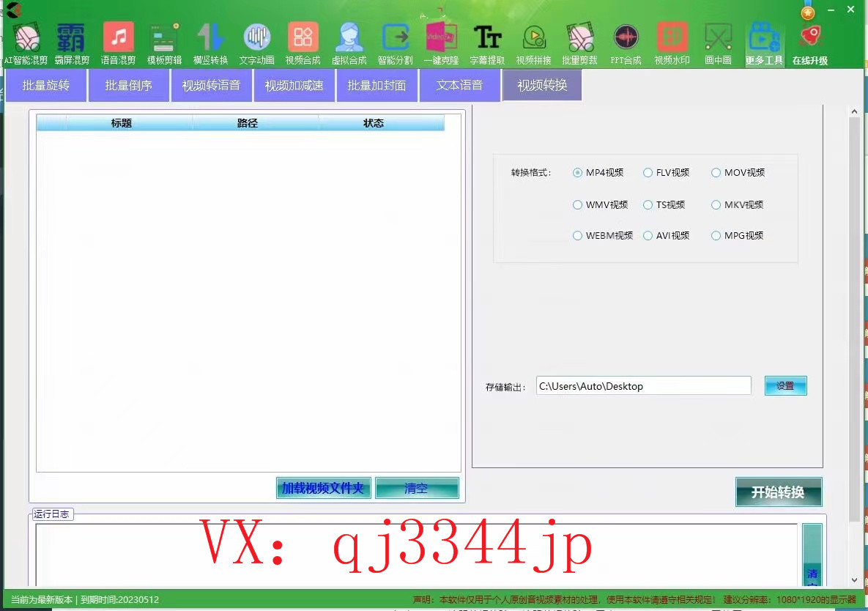Select the 模板剪辑 tool
This screenshot has width=868, height=611.
164,44
